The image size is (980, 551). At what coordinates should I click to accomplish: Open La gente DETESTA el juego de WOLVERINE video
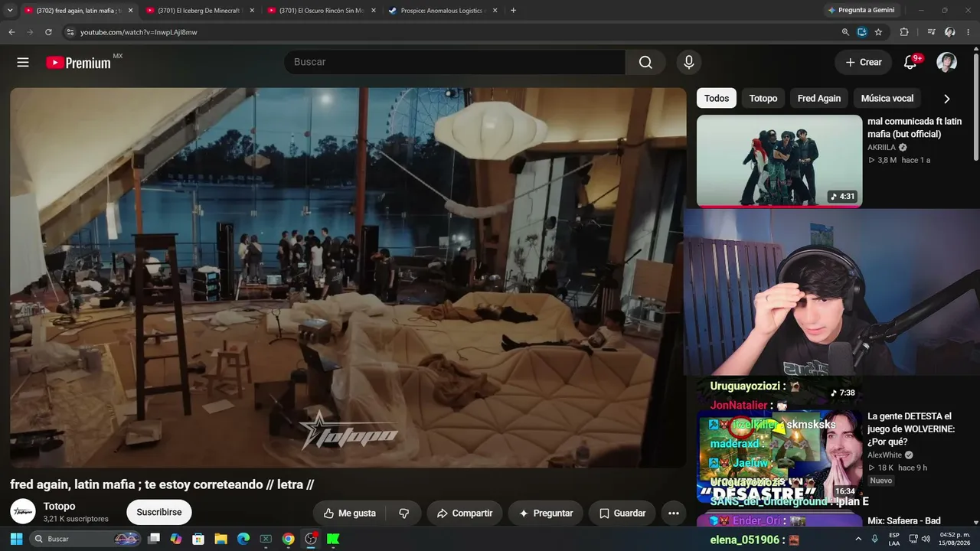(x=911, y=429)
